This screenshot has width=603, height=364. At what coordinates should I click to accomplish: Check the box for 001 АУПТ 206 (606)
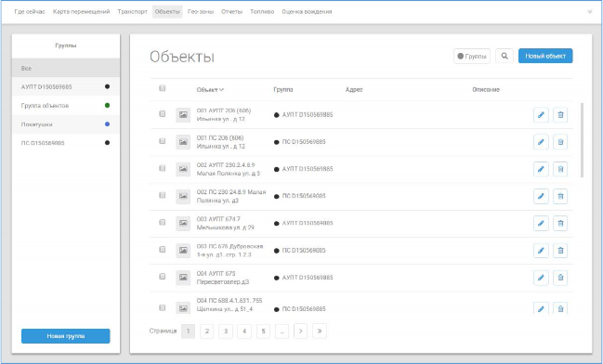click(x=163, y=114)
